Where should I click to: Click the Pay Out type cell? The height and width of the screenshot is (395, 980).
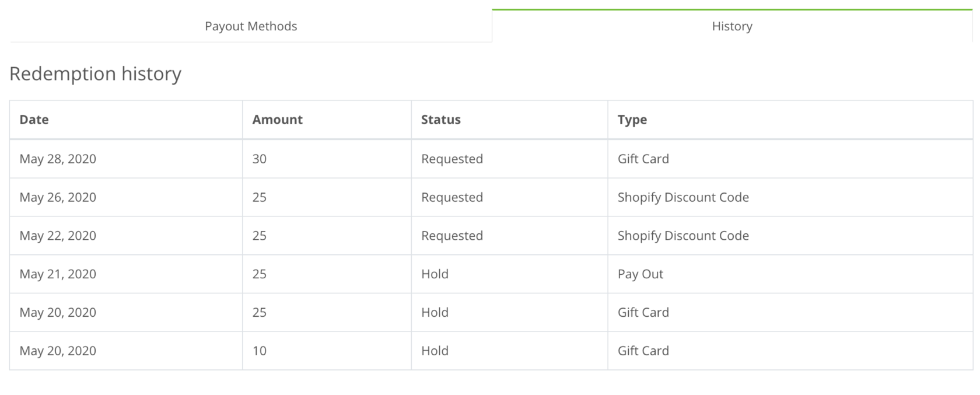tap(640, 274)
